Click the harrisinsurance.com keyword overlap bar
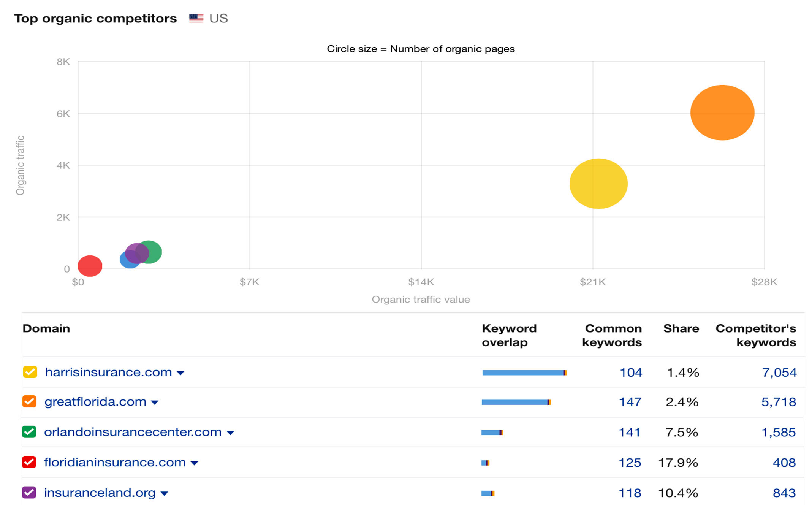Viewport: 812px width, 512px height. coord(524,373)
